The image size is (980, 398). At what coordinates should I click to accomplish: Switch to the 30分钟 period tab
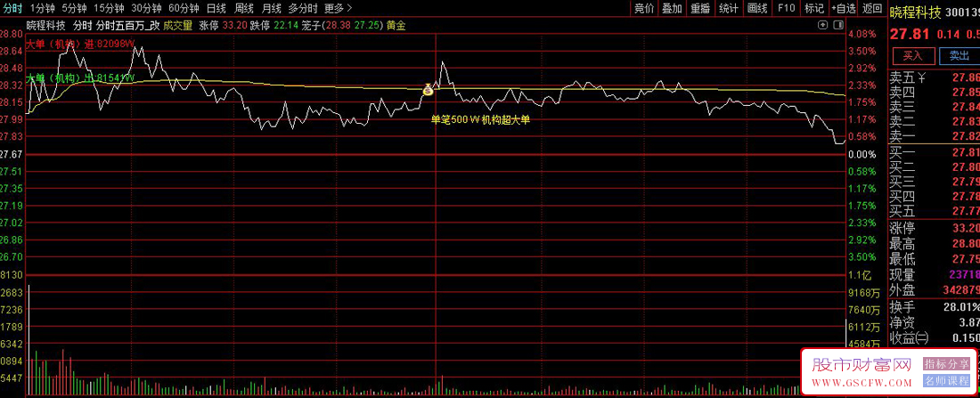(x=146, y=8)
